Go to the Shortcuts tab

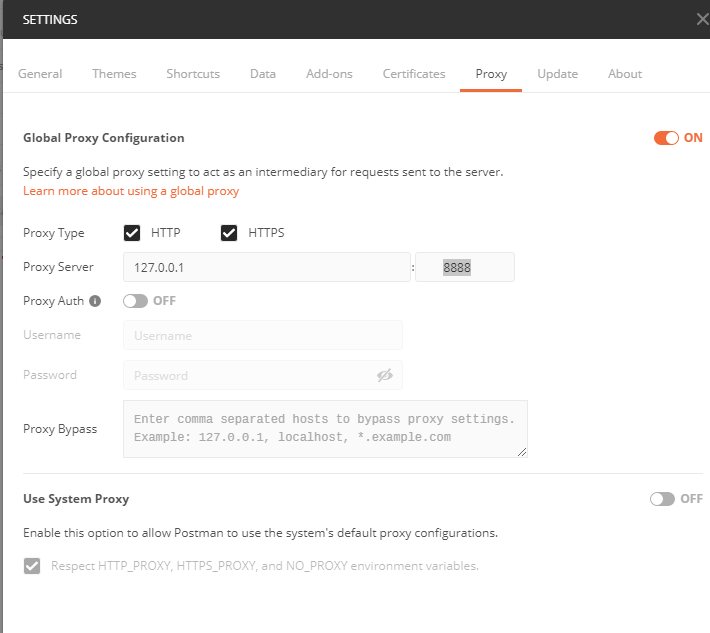pos(193,74)
